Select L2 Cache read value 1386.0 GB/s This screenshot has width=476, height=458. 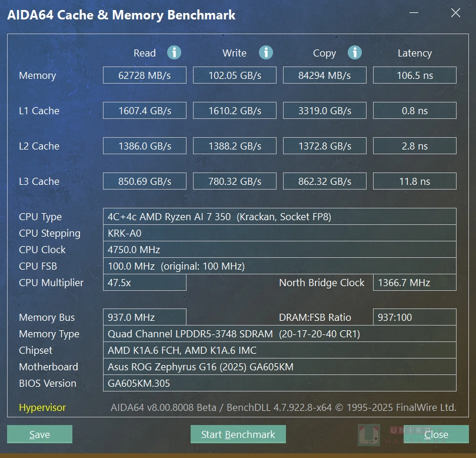click(145, 146)
